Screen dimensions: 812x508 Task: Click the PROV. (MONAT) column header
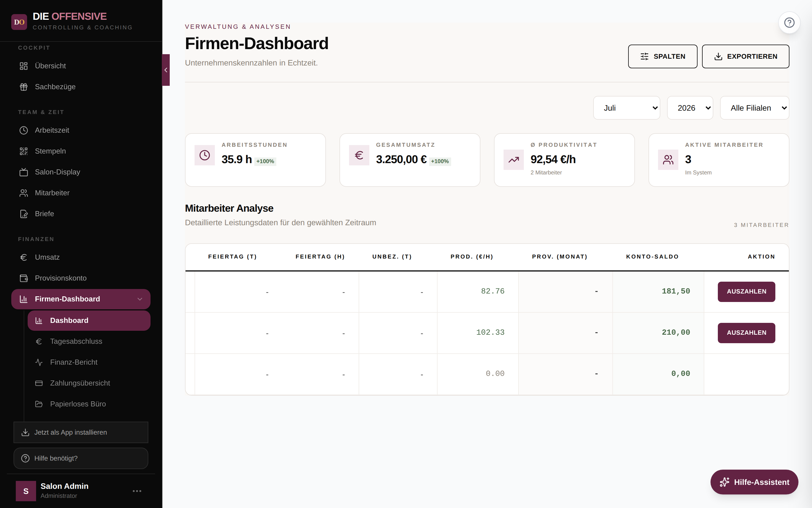560,257
